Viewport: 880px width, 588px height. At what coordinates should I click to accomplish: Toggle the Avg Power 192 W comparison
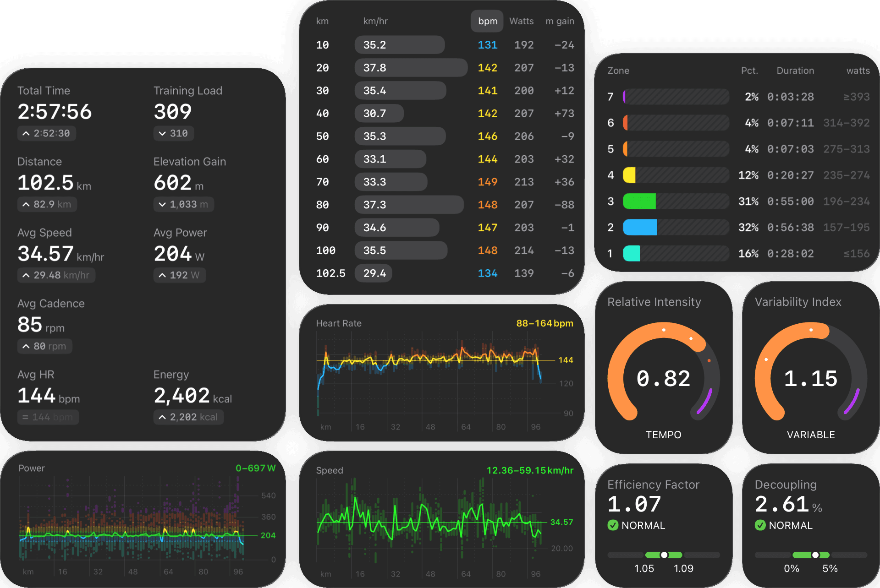pyautogui.click(x=179, y=275)
